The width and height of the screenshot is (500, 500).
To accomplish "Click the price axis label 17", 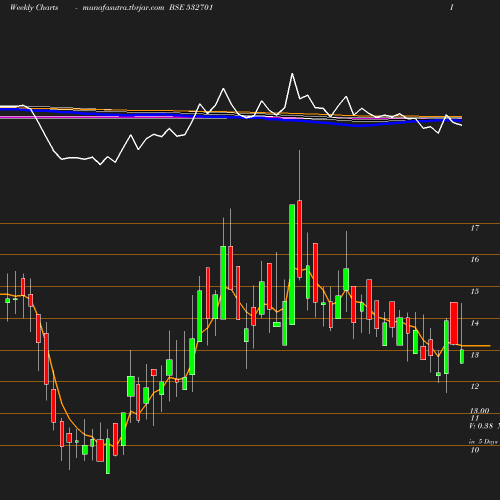I will pos(475,228).
